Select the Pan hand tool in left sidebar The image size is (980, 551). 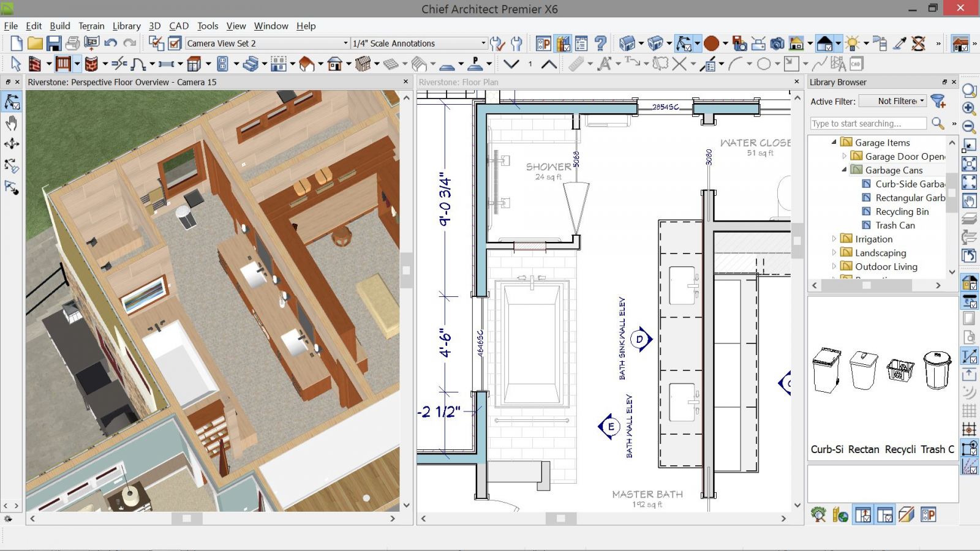point(12,123)
